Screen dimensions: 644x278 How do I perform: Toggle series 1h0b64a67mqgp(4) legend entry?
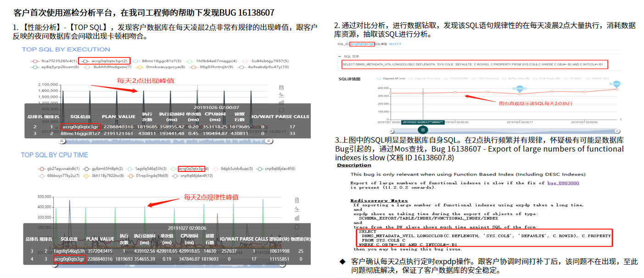[x=211, y=61]
